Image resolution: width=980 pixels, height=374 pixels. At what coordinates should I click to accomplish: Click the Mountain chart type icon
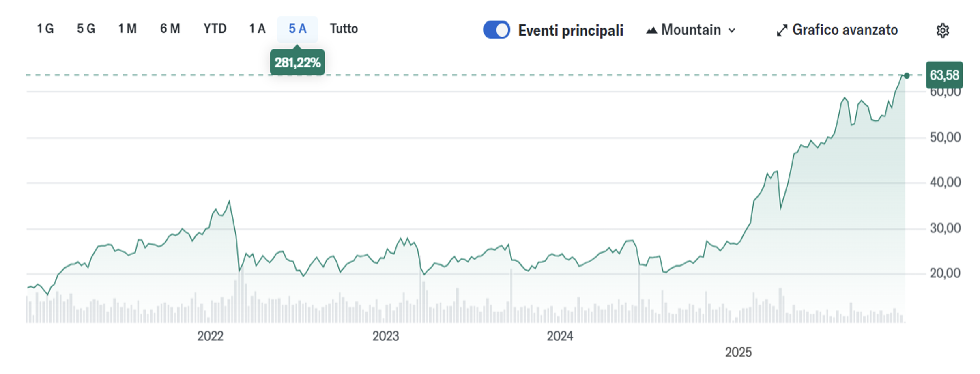pyautogui.click(x=651, y=30)
